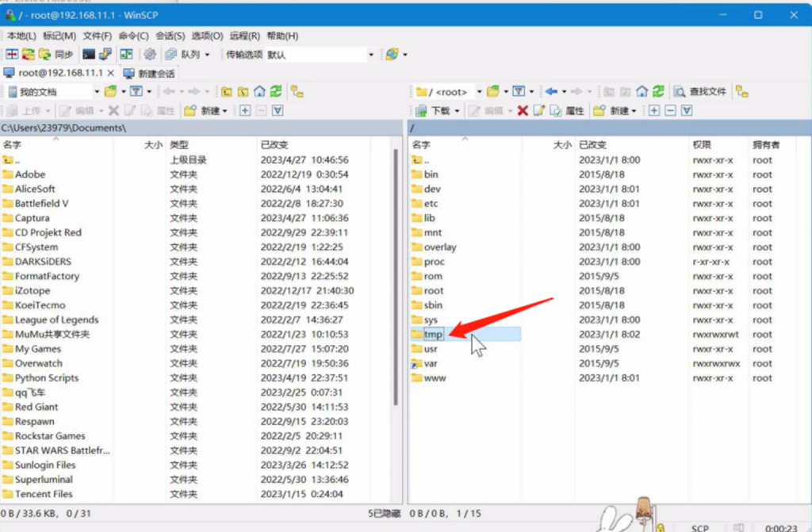Close the root@192.168.11.1 session tab

click(x=110, y=73)
